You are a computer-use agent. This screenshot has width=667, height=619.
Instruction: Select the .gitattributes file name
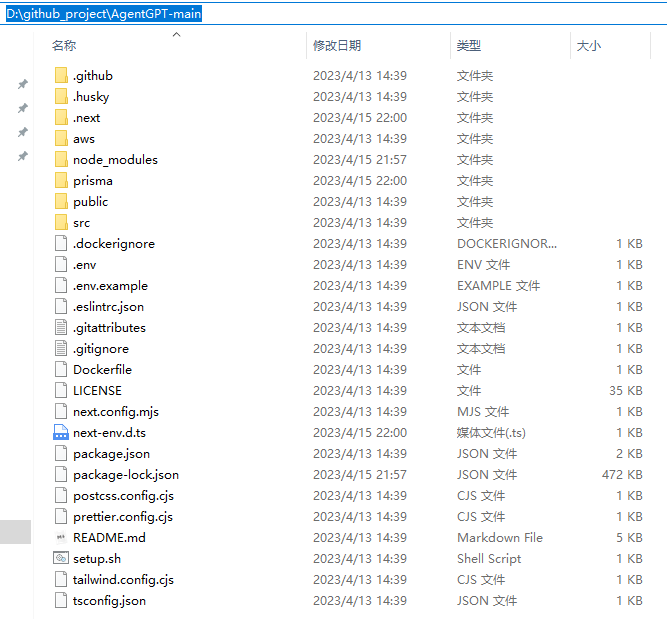[109, 328]
